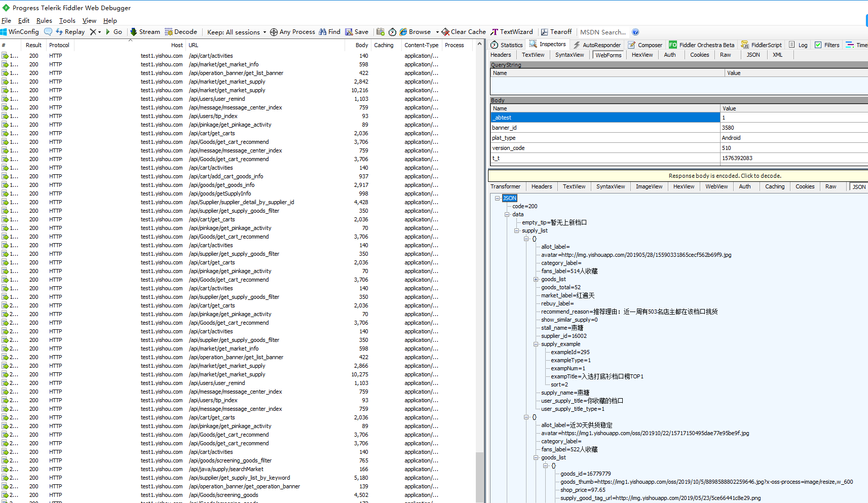Click the camera screenshot icon
The height and width of the screenshot is (503, 868).
[x=381, y=32]
